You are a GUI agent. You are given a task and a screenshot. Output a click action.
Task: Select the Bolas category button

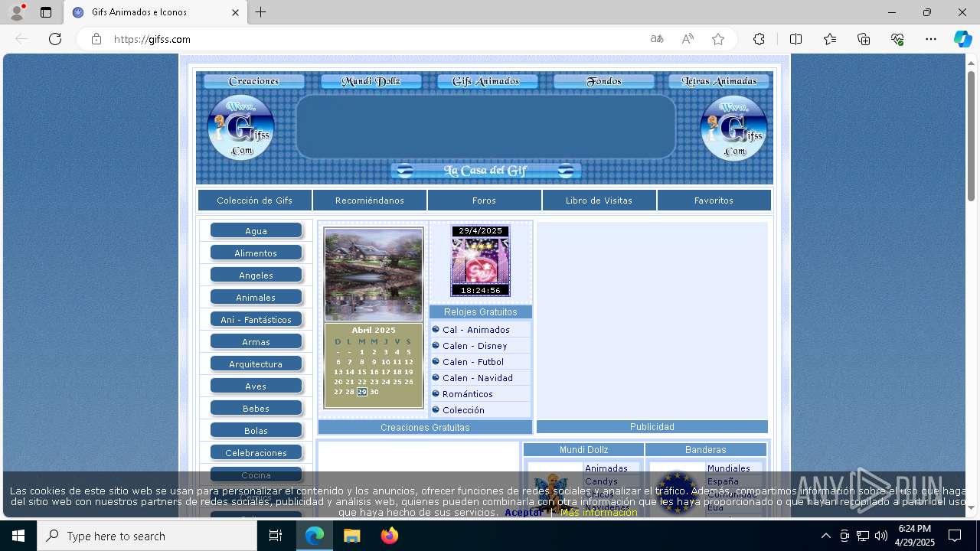[256, 431]
